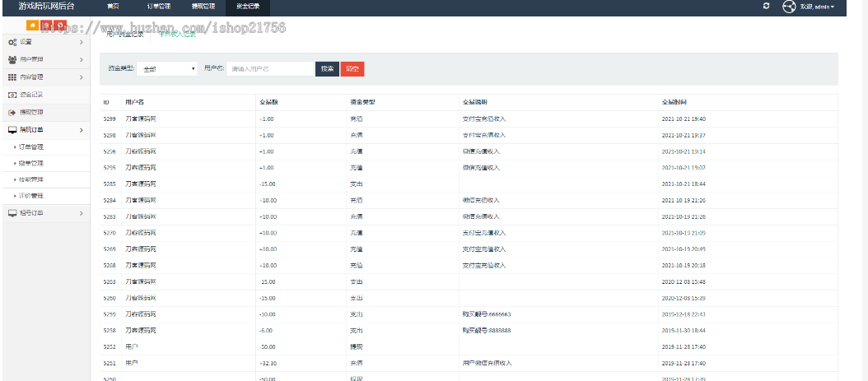The width and height of the screenshot is (868, 381).
Task: Click 用户微信充值收入 description in row 5251
Action: point(488,363)
